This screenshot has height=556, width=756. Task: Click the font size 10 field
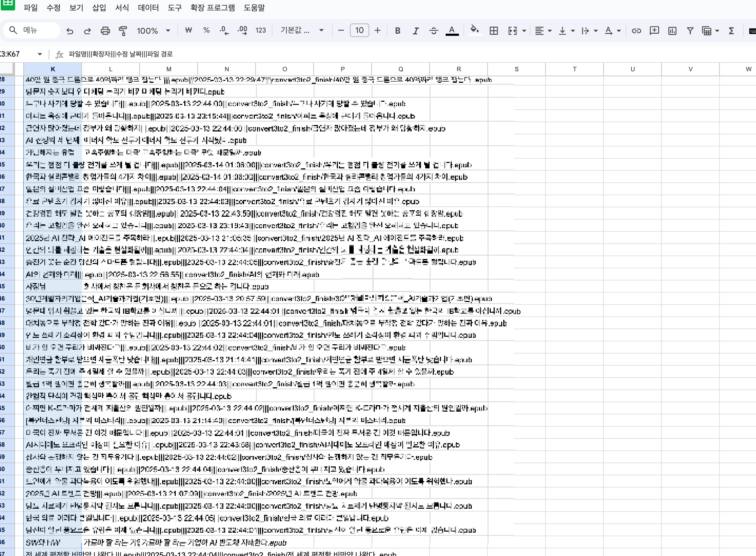click(x=359, y=30)
